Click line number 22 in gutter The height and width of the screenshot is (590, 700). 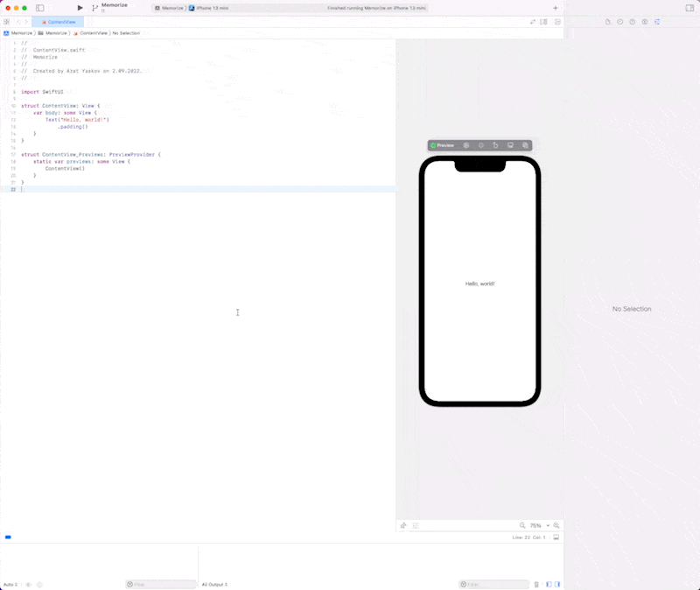click(13, 190)
